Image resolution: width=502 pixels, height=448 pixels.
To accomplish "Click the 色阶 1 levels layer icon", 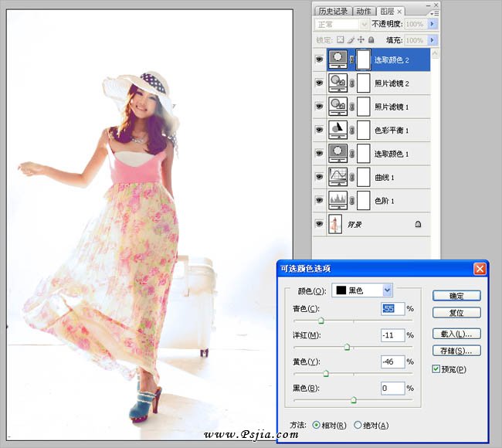I will pyautogui.click(x=337, y=200).
